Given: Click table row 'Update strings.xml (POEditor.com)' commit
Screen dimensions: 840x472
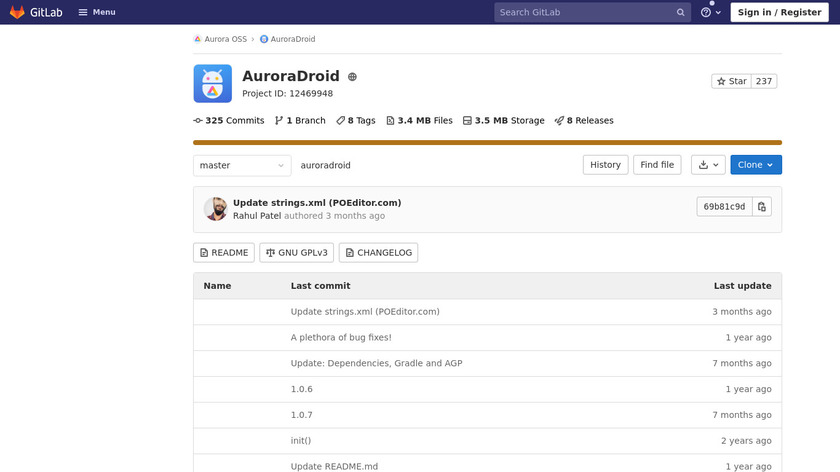Looking at the screenshot, I should (365, 312).
